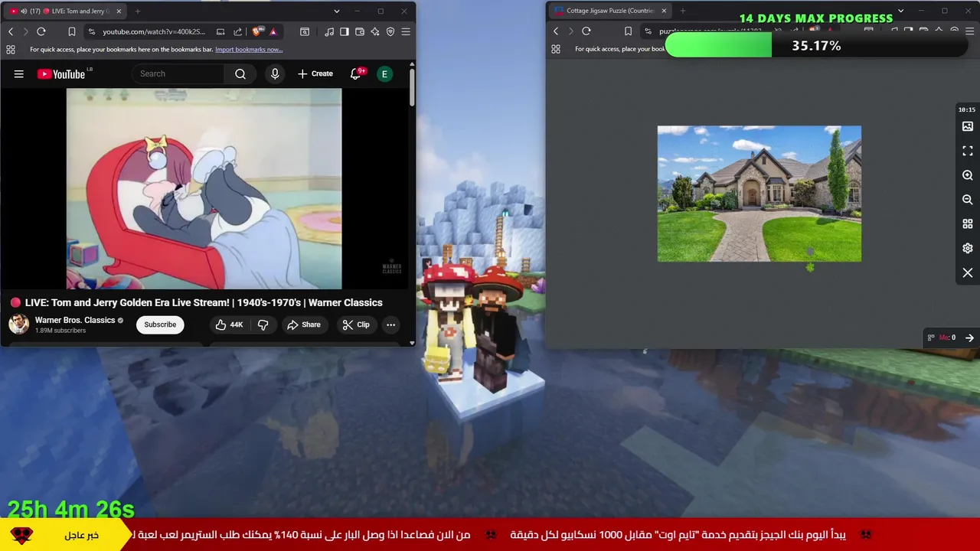Open Warner Bros. Classics channel avatar
This screenshot has width=980, height=551.
(19, 324)
